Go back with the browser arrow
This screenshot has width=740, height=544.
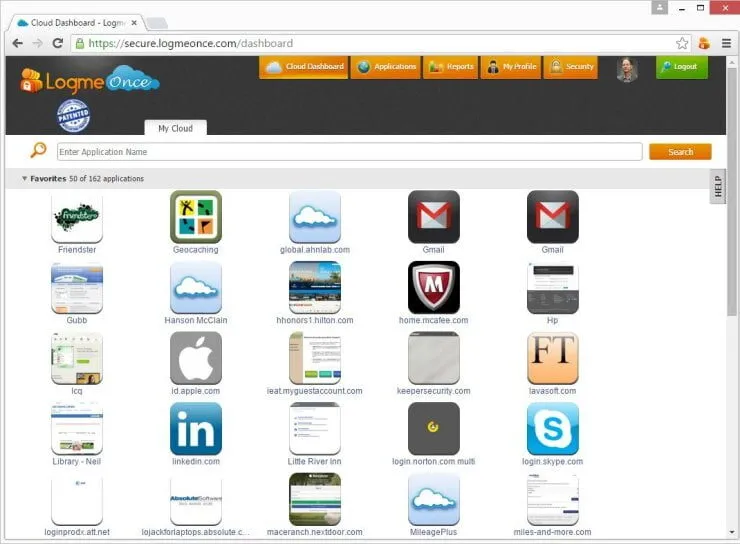coord(17,43)
